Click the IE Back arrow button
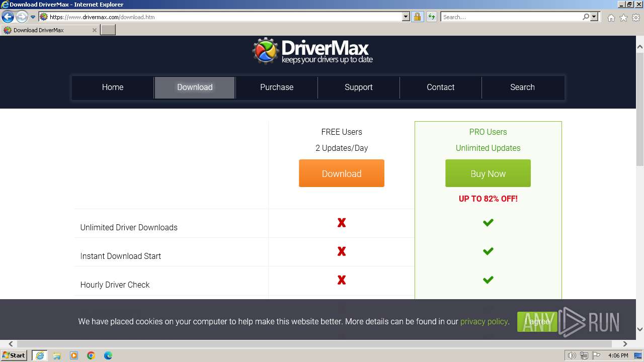The width and height of the screenshot is (644, 362). 8,17
